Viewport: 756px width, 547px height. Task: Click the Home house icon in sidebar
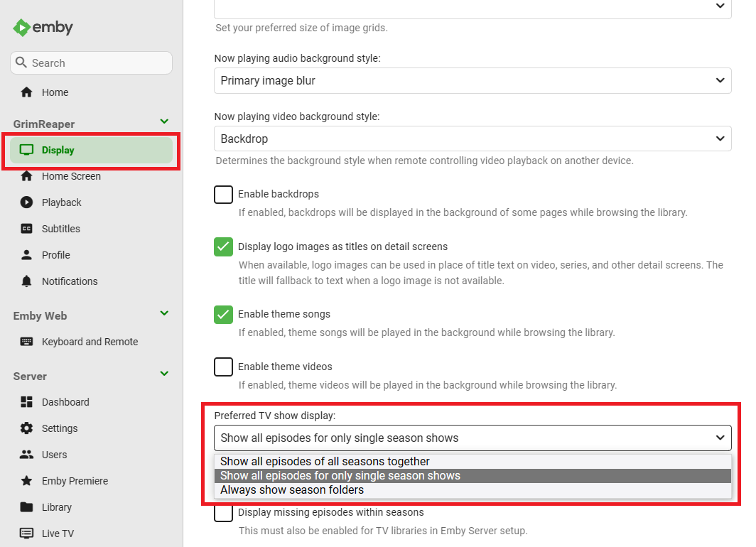click(x=27, y=92)
